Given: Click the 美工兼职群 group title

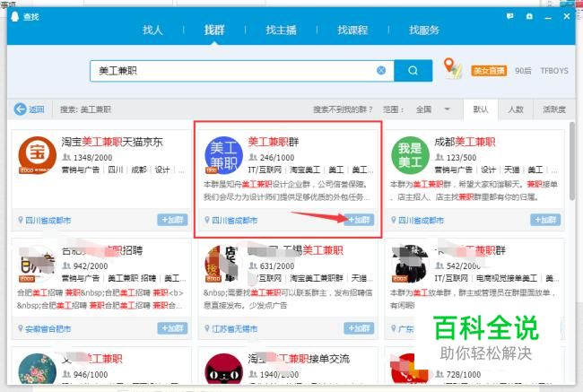Looking at the screenshot, I should (274, 142).
